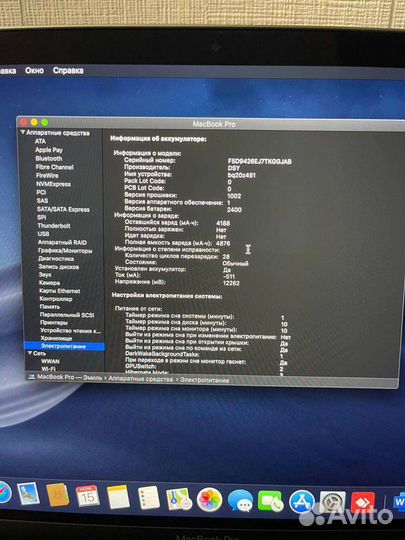The image size is (405, 540).
Task: Open the Окно menu
Action: click(34, 71)
